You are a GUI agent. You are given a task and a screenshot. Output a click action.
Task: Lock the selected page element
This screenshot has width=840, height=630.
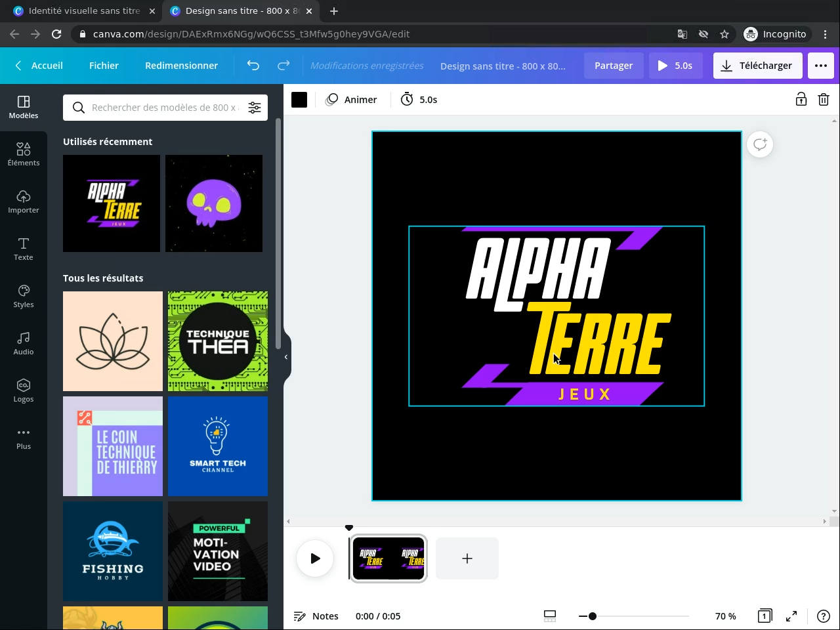coord(801,100)
